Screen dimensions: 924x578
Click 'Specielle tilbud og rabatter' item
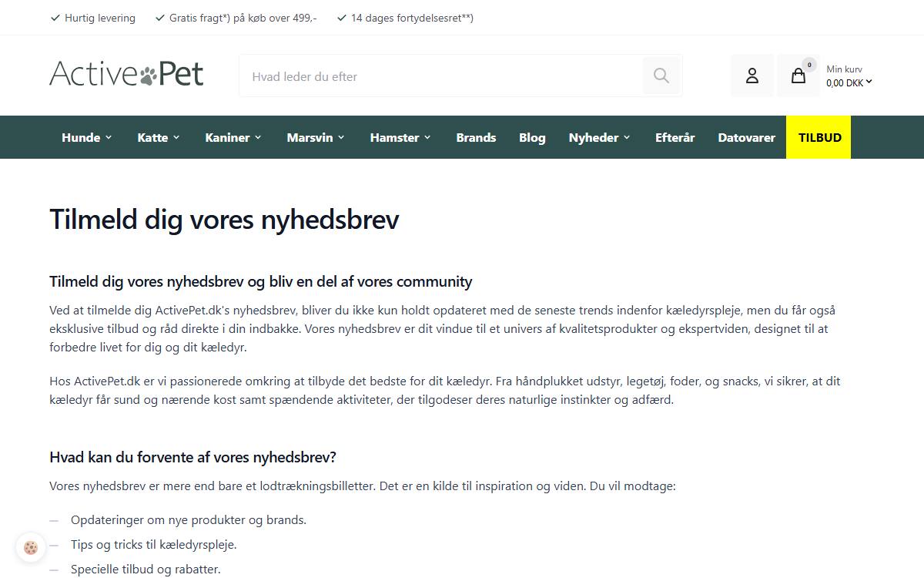[146, 569]
